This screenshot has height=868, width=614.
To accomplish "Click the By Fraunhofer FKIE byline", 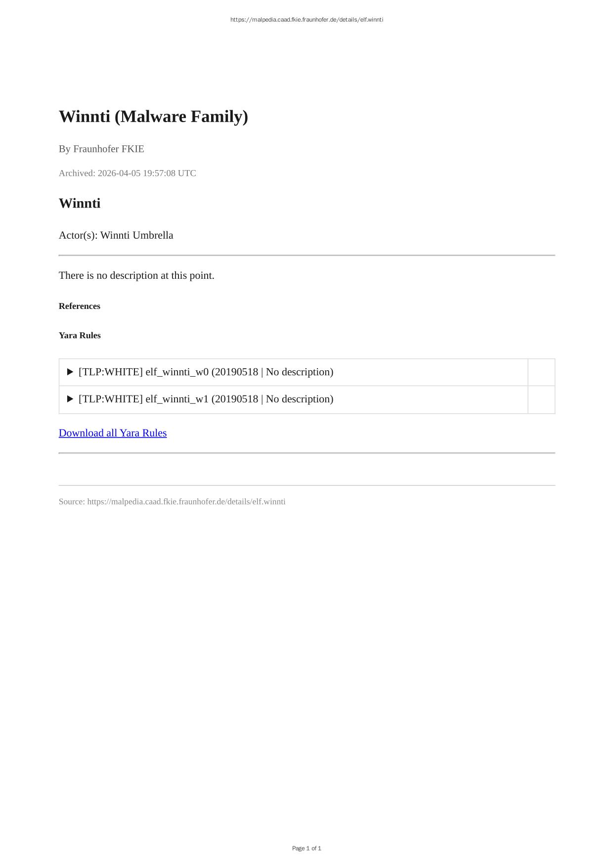I will pyautogui.click(x=101, y=149).
